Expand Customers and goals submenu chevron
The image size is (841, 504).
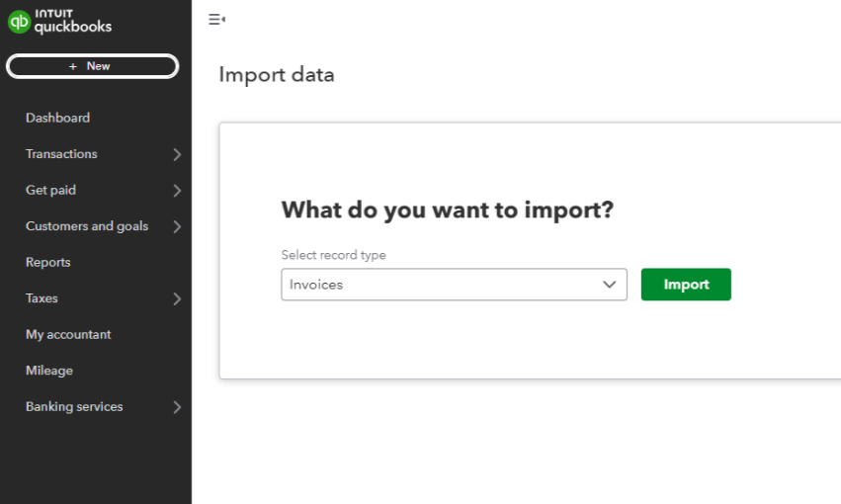pyautogui.click(x=177, y=226)
